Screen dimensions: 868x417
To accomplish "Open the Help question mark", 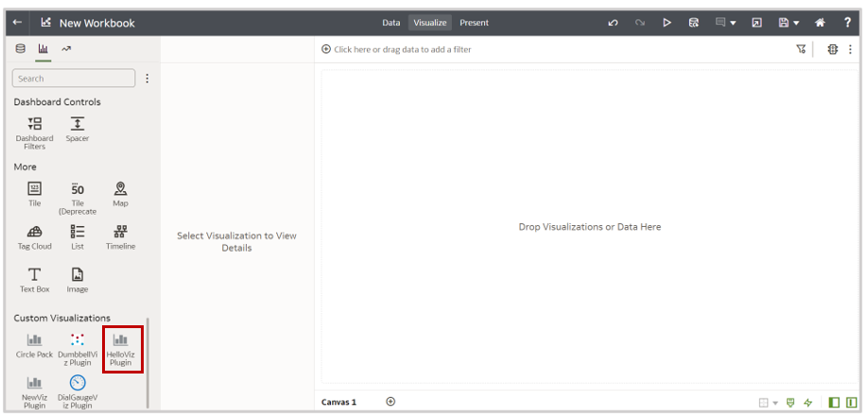I will [847, 23].
